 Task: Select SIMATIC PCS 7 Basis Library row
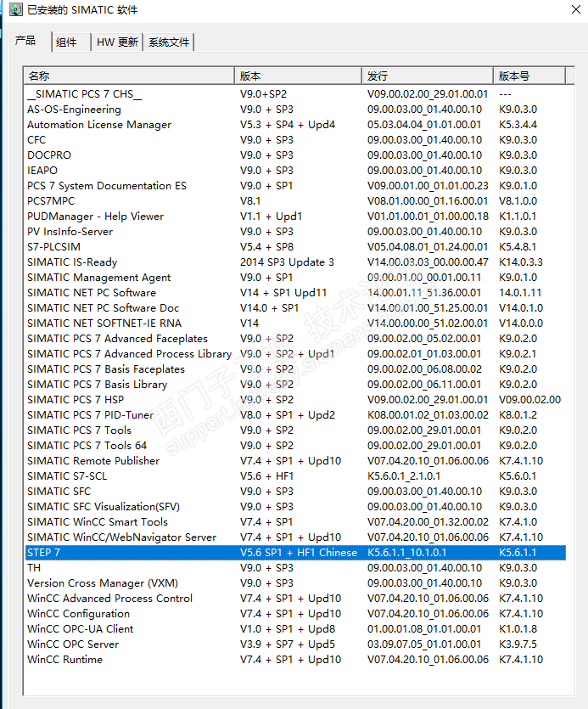pyautogui.click(x=295, y=385)
